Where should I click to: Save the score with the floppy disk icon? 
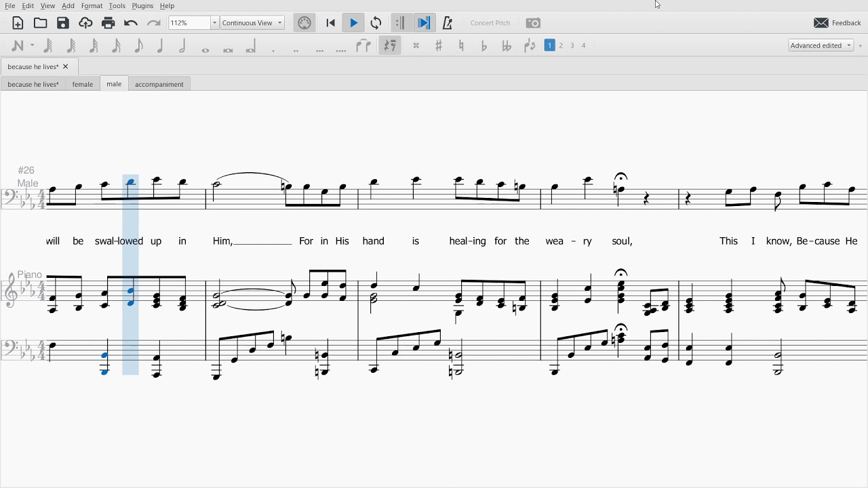[63, 23]
